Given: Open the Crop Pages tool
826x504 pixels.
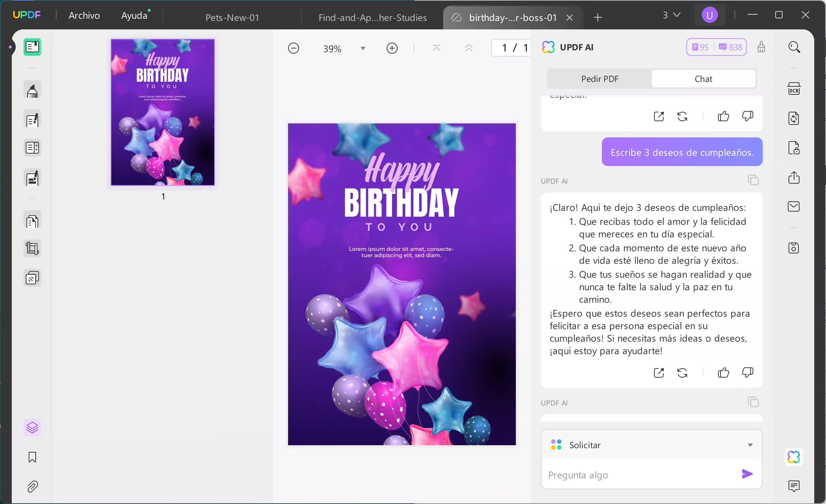Looking at the screenshot, I should tap(32, 249).
